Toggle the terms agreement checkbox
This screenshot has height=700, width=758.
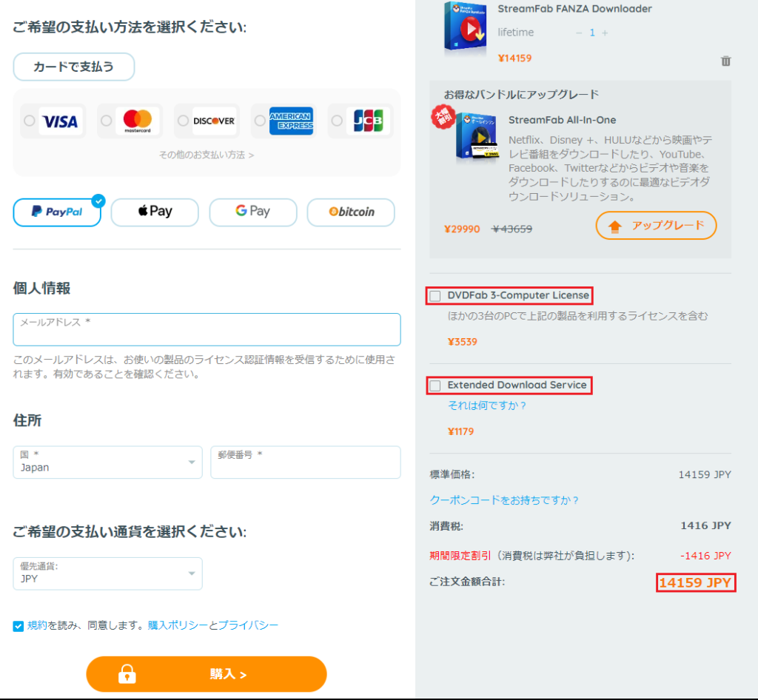point(19,626)
